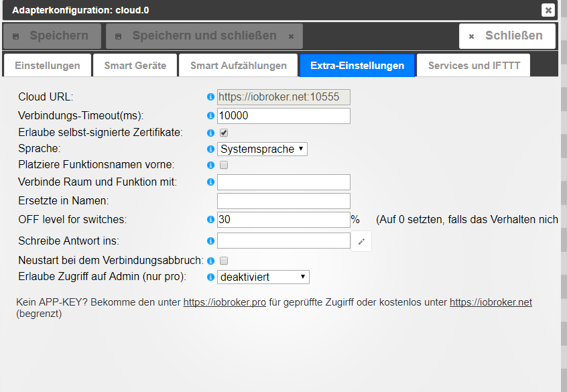Click info icon next to Cloud URL
This screenshot has width=567, height=392.
click(211, 97)
